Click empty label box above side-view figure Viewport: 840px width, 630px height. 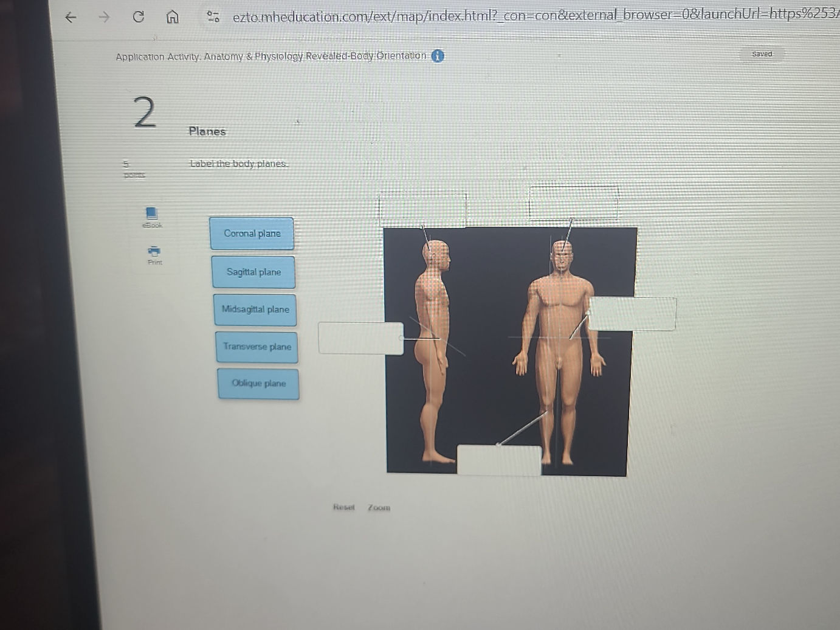[422, 210]
